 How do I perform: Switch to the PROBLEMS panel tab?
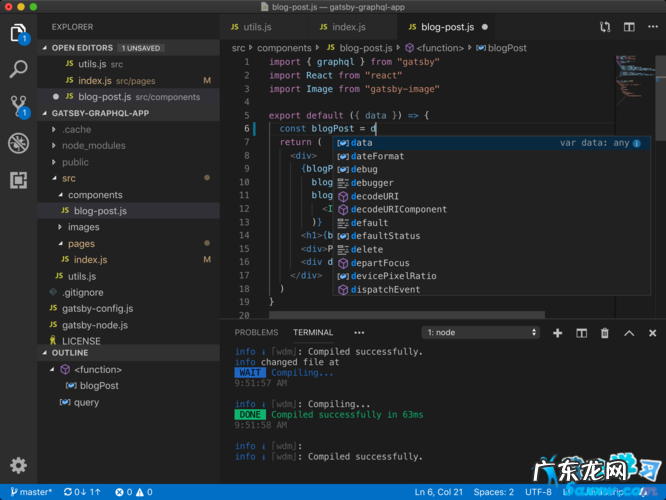coord(256,333)
